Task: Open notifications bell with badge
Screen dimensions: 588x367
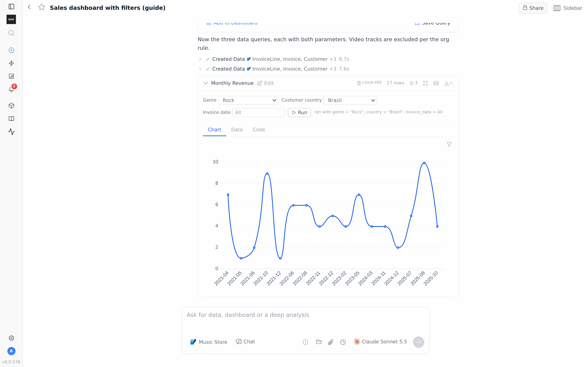Action: tap(11, 89)
